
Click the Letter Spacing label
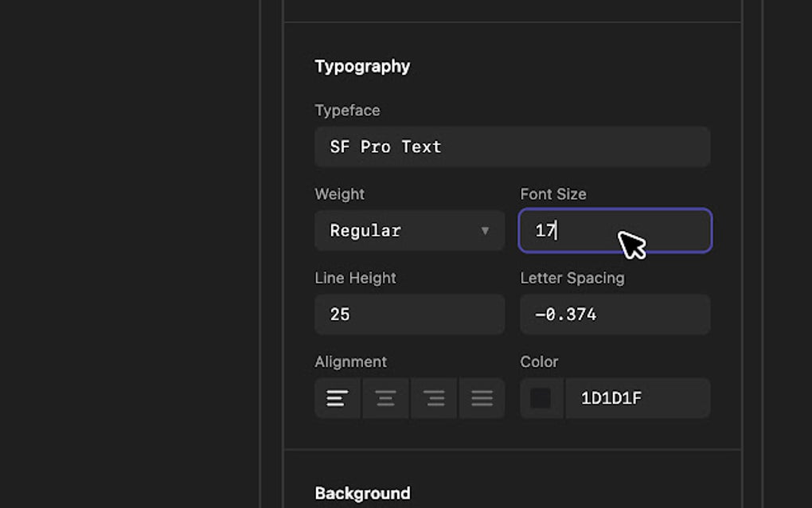(572, 278)
